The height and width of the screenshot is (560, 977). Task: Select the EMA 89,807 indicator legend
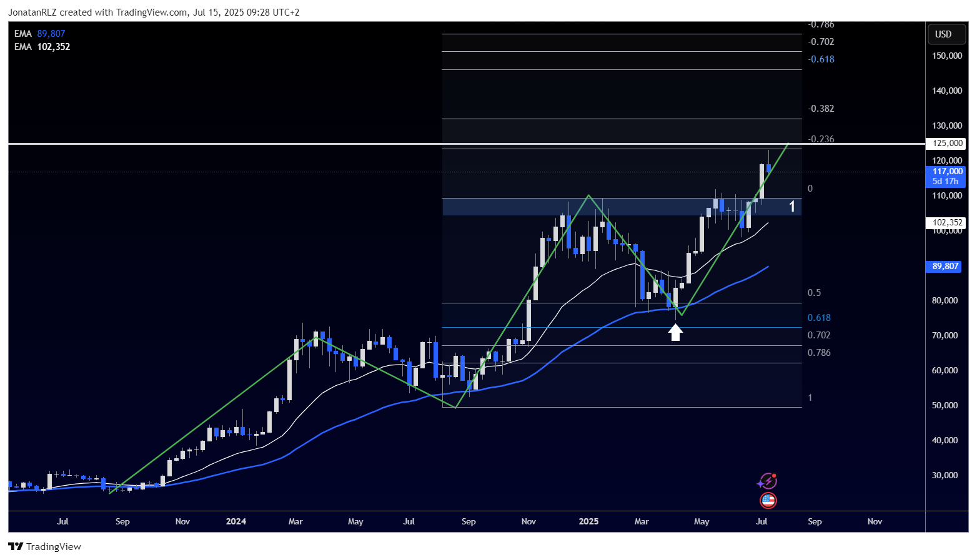(x=40, y=34)
